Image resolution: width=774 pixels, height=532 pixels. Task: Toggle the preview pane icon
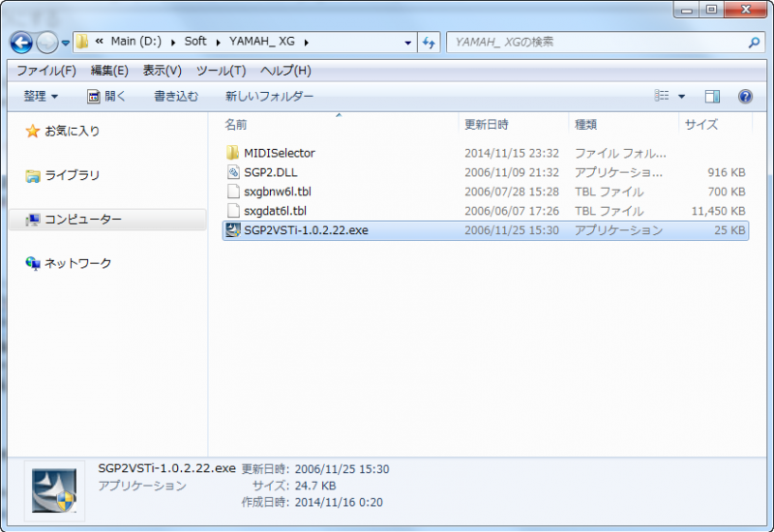coord(712,96)
